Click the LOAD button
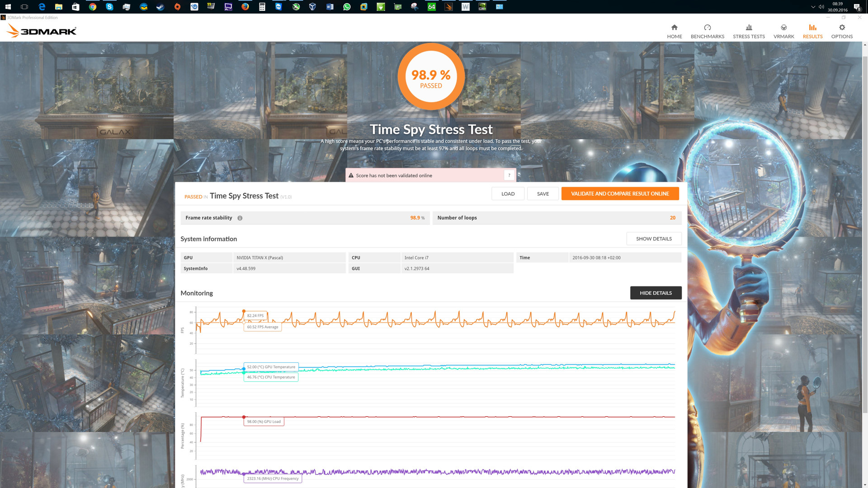Image resolution: width=868 pixels, height=488 pixels. click(508, 193)
